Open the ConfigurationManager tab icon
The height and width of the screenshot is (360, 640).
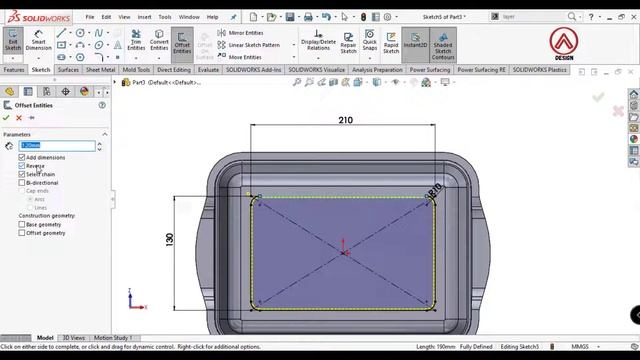47,91
